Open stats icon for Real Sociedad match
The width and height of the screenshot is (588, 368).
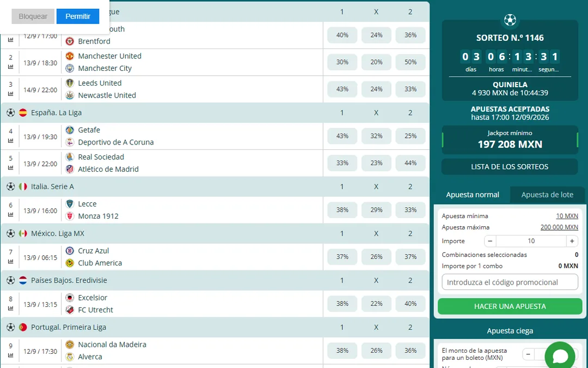click(10, 168)
